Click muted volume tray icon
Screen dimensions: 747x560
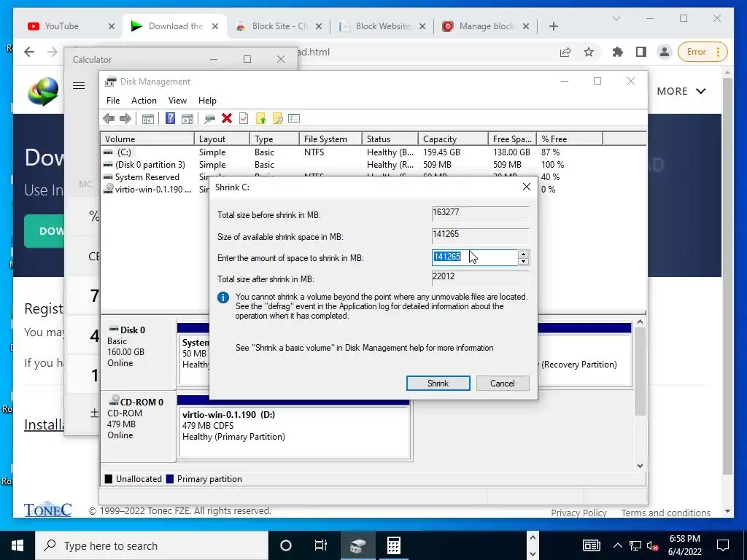(652, 545)
